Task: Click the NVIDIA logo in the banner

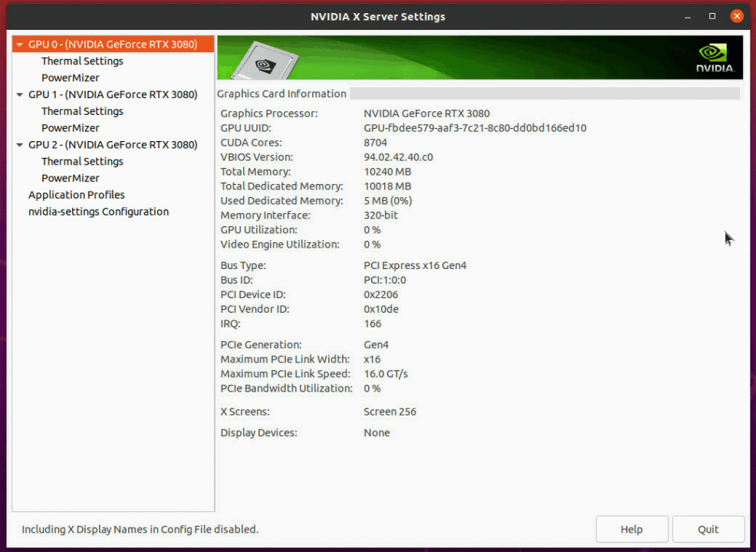Action: click(x=715, y=58)
